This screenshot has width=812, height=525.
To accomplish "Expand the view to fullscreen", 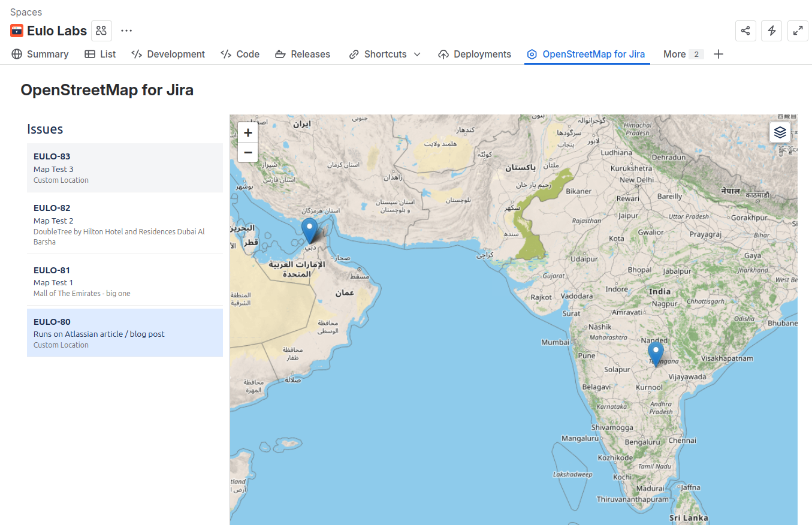I will (798, 31).
